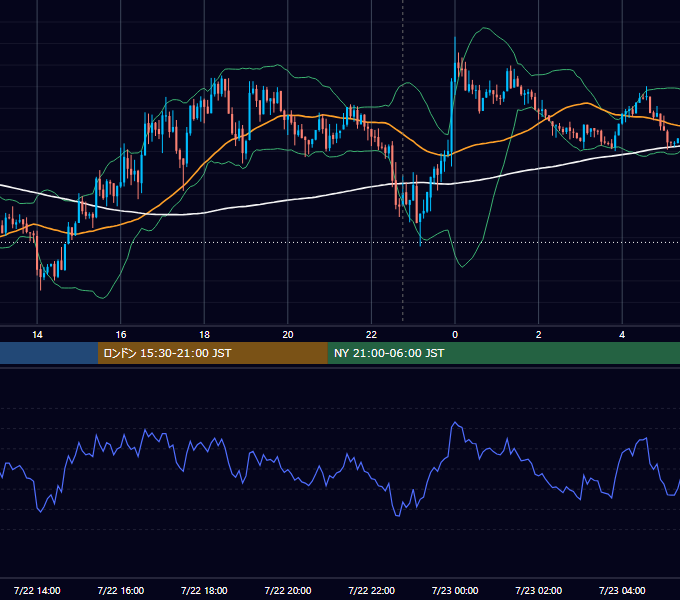Click the 20 hour label on the price axis
This screenshot has height=600, width=680.
(288, 335)
